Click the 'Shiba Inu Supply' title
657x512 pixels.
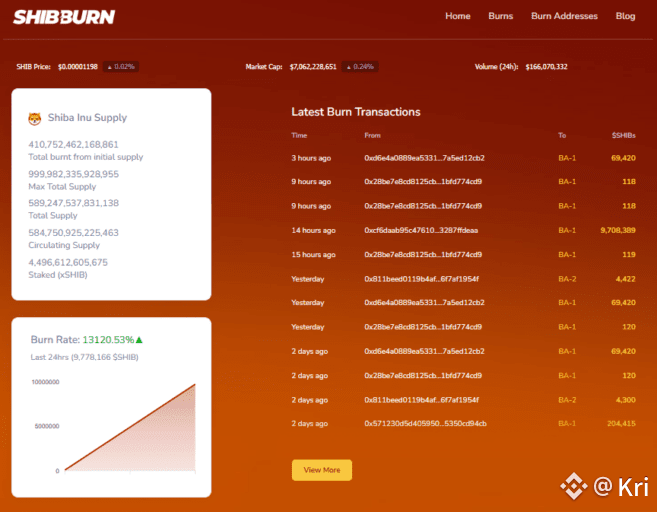87,118
